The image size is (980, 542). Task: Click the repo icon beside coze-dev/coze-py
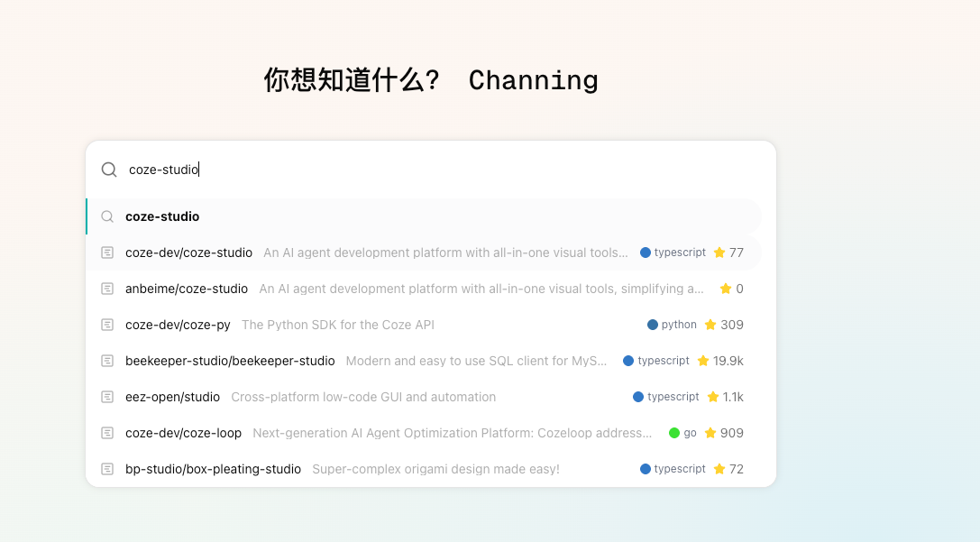[107, 325]
